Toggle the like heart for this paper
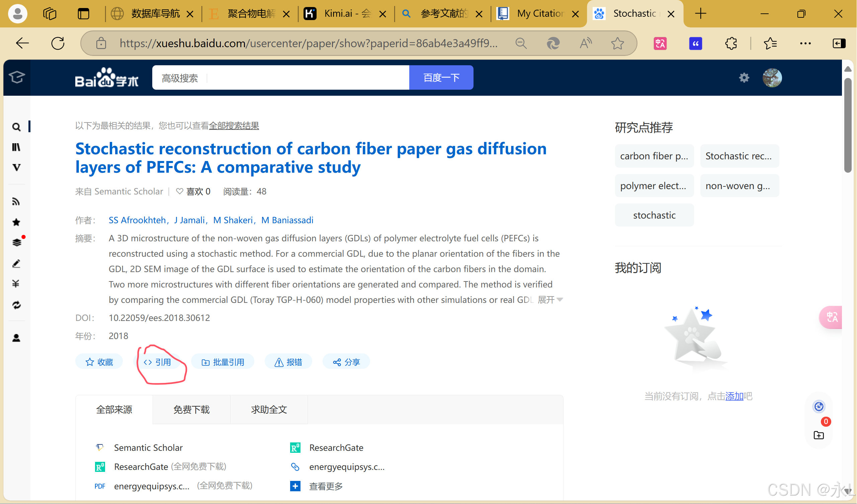Image resolution: width=857 pixels, height=504 pixels. pyautogui.click(x=180, y=191)
